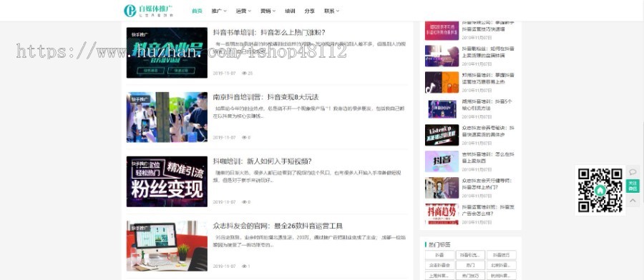Image resolution: width=644 pixels, height=280 pixels.
Task: Click the 自媒体推广 site logo
Action: point(149,11)
